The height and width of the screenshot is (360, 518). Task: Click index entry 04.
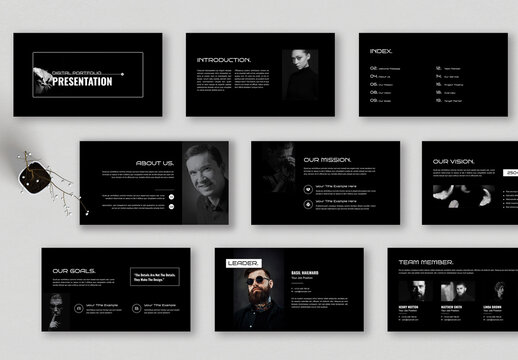click(380, 76)
